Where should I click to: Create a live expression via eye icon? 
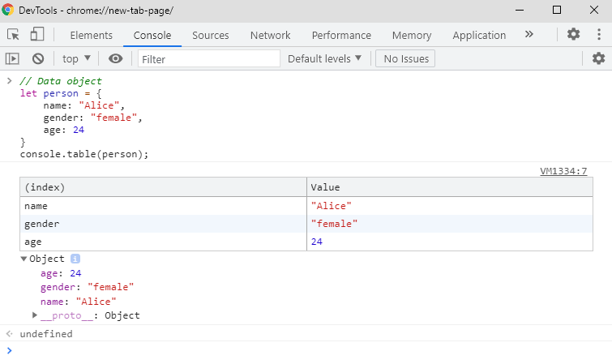[115, 58]
